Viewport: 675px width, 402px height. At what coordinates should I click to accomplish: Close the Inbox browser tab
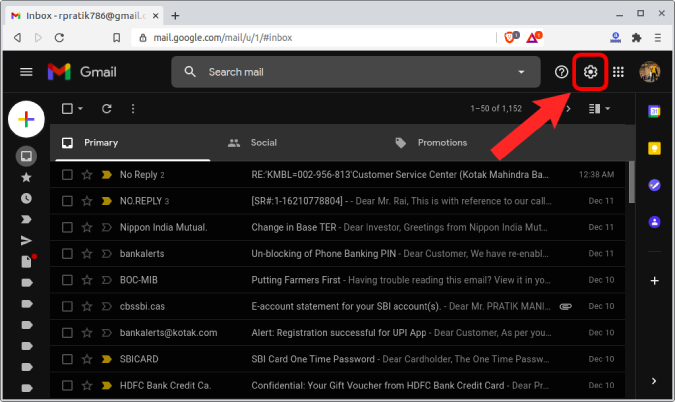155,16
